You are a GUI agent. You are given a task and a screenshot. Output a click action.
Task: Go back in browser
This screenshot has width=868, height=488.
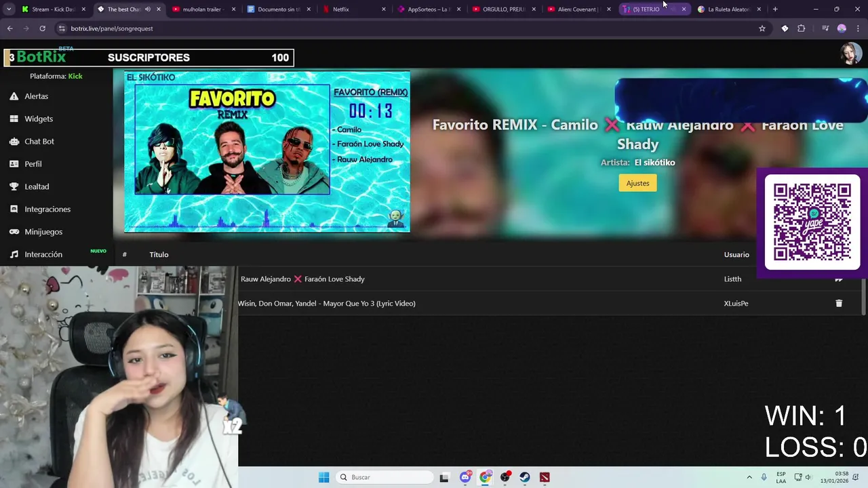click(9, 28)
